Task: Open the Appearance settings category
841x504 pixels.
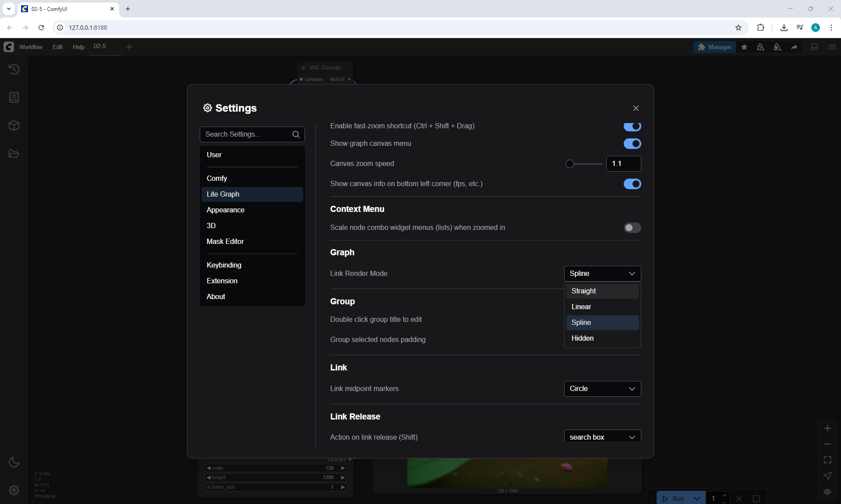Action: pyautogui.click(x=226, y=210)
